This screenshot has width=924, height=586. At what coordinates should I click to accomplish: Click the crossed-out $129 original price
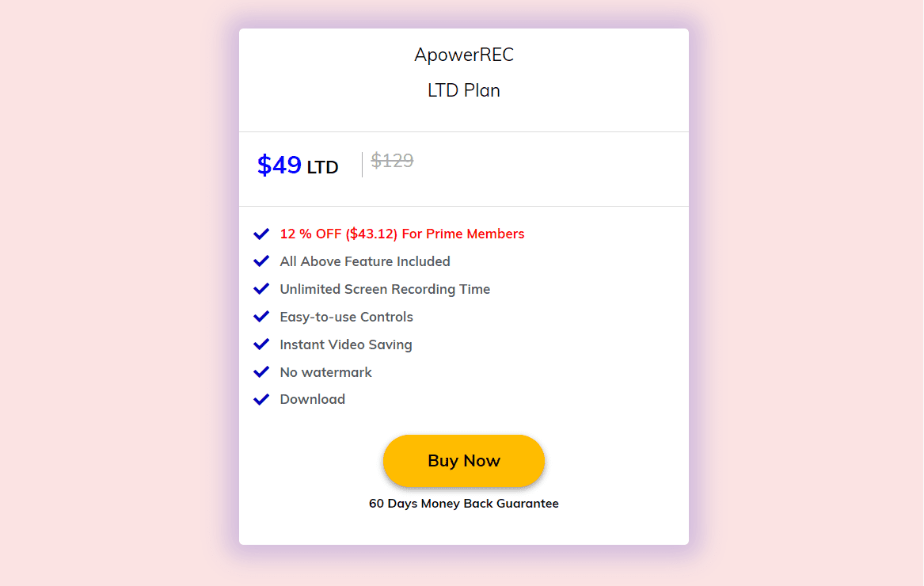coord(391,161)
